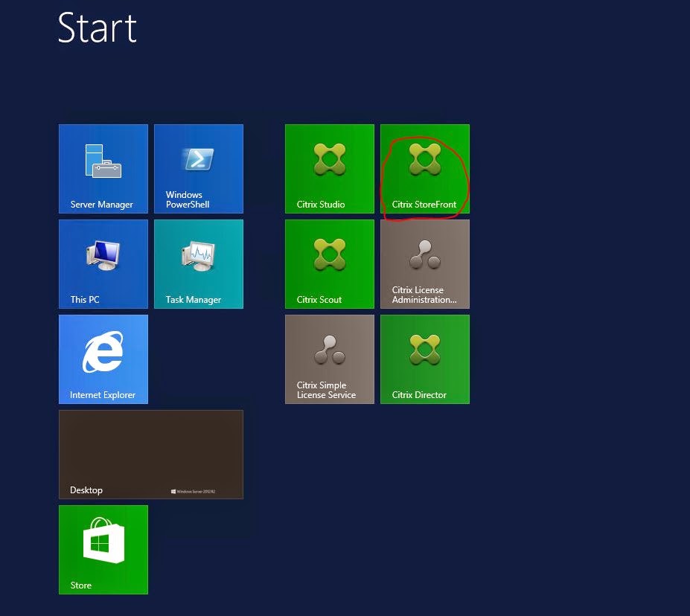This screenshot has height=616, width=690.
Task: Open Server Manager
Action: (103, 168)
